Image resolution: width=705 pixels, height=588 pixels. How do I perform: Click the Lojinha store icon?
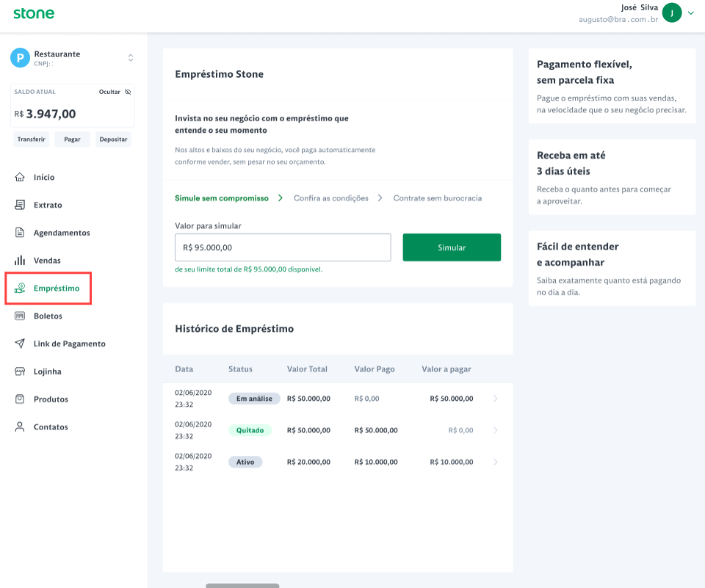pyautogui.click(x=20, y=371)
